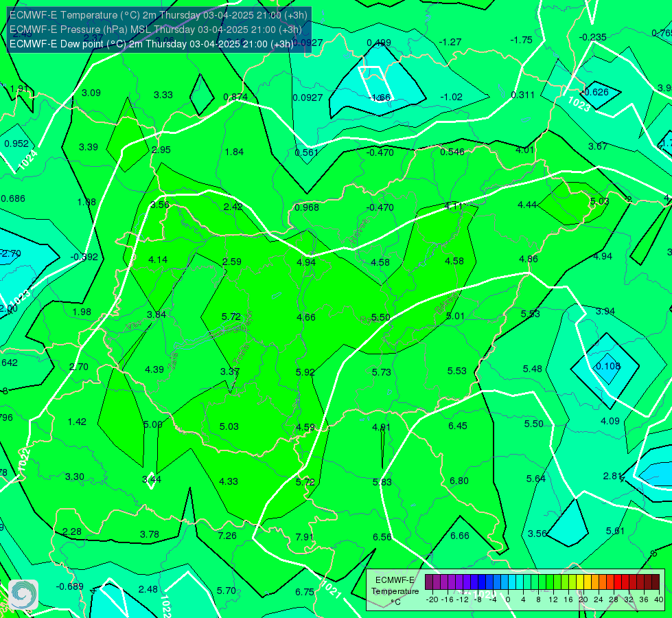Click the temperature value 3.84
The width and height of the screenshot is (672, 618).
[x=157, y=314]
